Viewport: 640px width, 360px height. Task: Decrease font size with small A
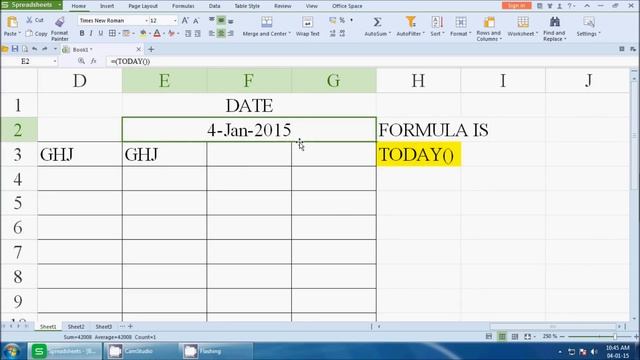point(196,21)
